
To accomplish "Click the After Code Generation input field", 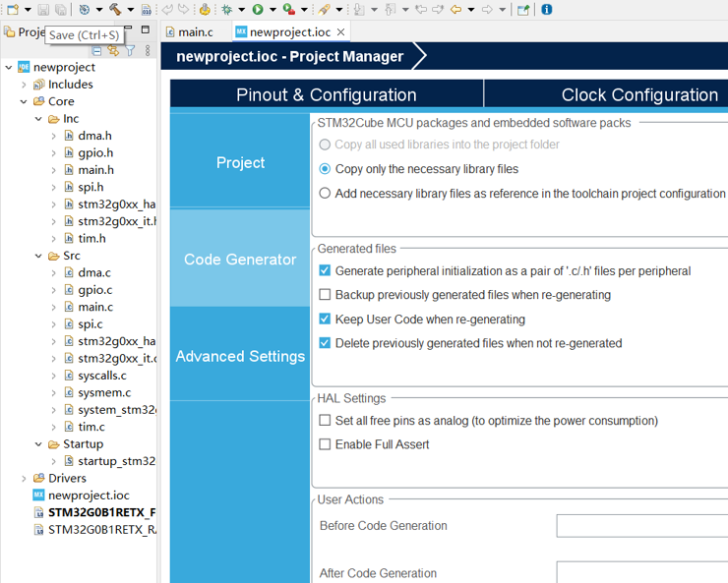I will click(x=642, y=572).
